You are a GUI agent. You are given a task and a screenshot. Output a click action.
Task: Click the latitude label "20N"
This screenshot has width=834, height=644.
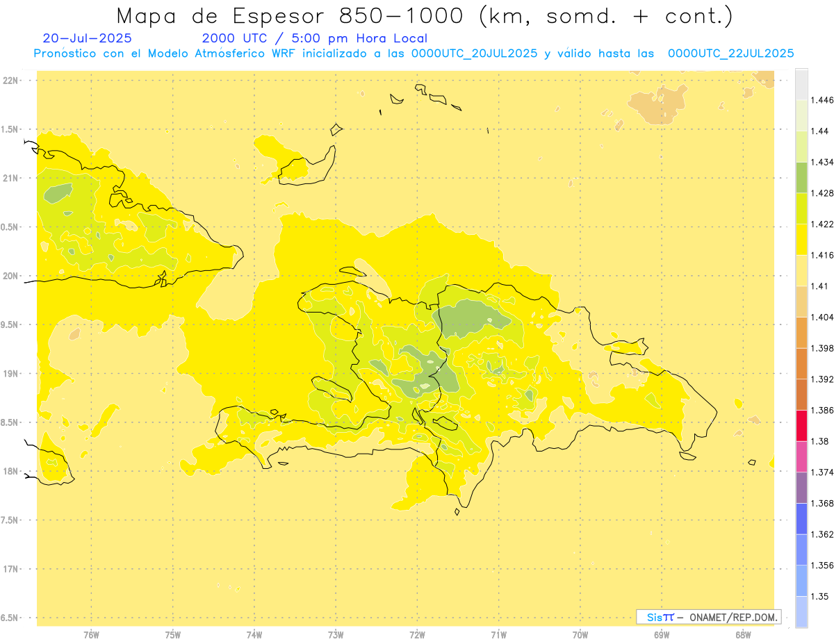11,276
